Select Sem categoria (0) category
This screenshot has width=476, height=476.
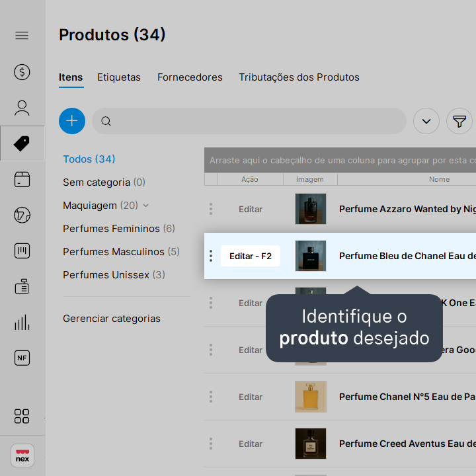pyautogui.click(x=104, y=182)
